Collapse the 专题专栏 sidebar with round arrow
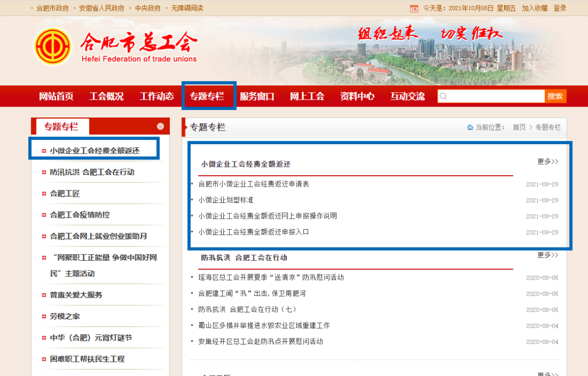588x376 pixels. (161, 126)
